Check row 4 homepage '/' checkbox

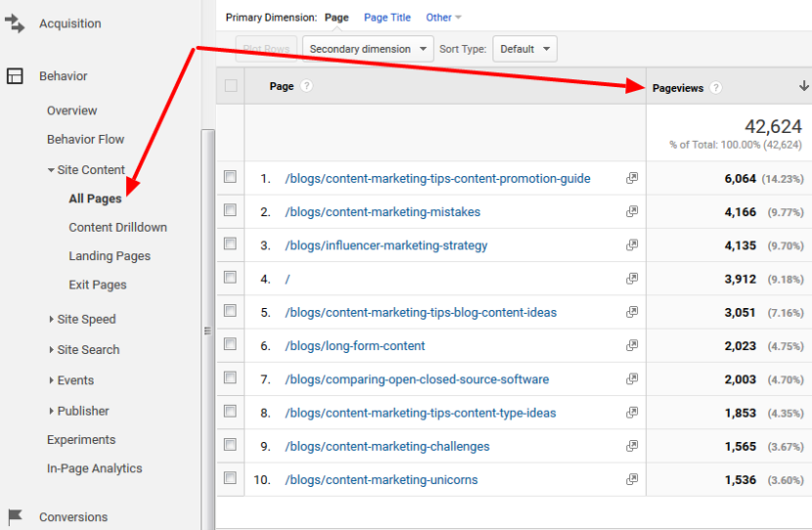[230, 277]
